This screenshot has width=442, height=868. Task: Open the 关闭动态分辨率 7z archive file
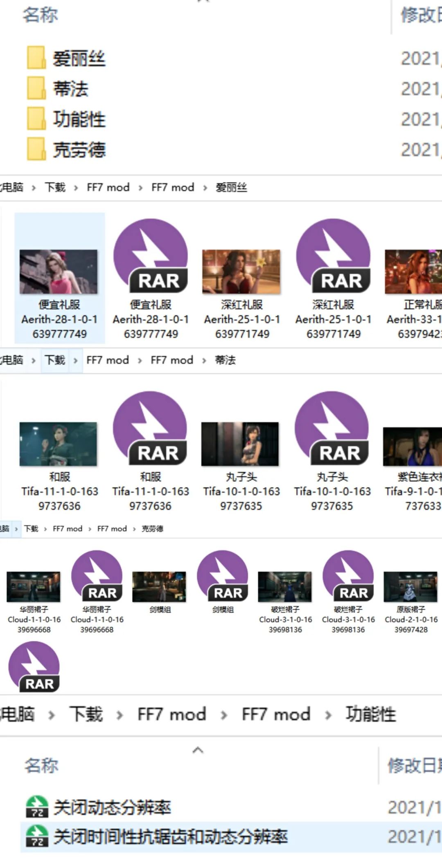[112, 807]
